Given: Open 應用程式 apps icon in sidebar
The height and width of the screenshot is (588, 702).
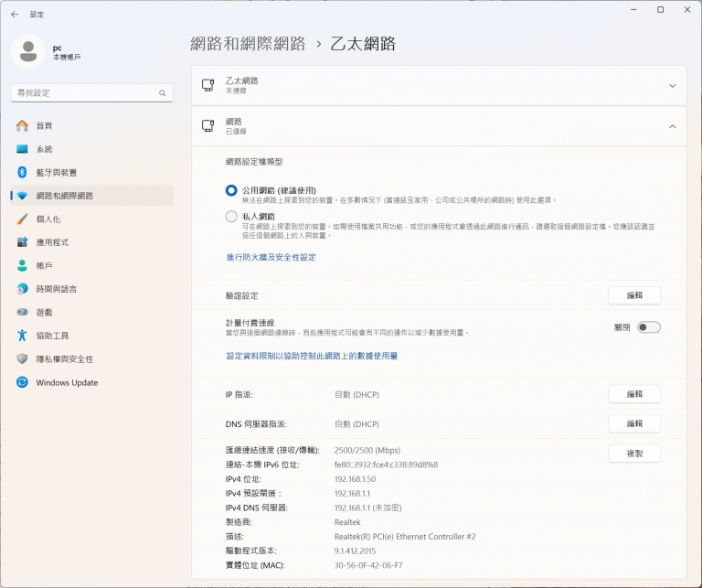Looking at the screenshot, I should tap(23, 242).
